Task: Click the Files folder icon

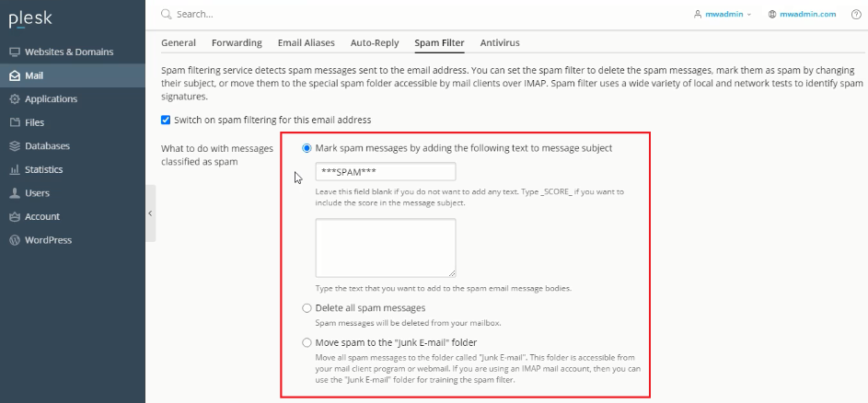Action: point(15,122)
